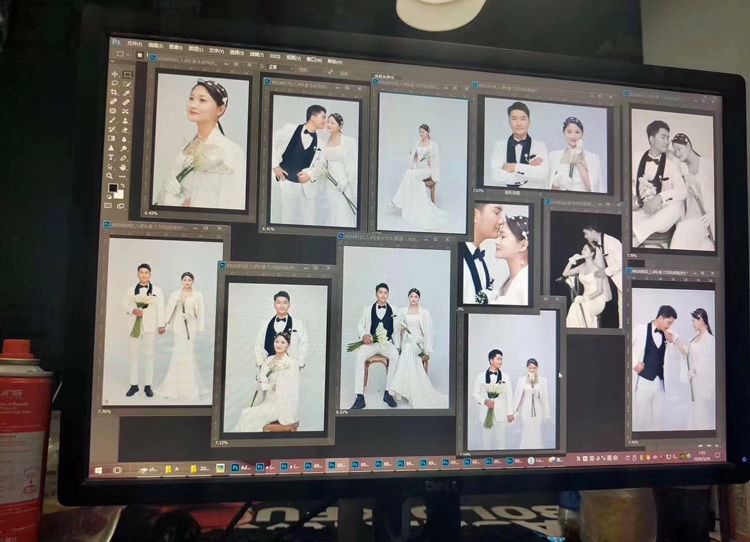The width and height of the screenshot is (750, 542).
Task: Open the Edit Toolbar three-dots button
Action: tap(122, 177)
